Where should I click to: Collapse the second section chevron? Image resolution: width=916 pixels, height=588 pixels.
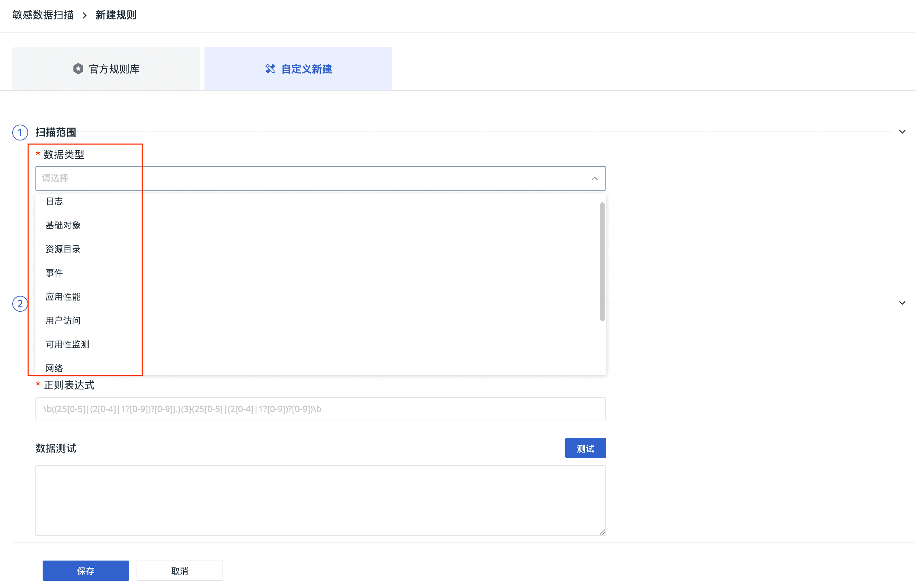tap(902, 303)
